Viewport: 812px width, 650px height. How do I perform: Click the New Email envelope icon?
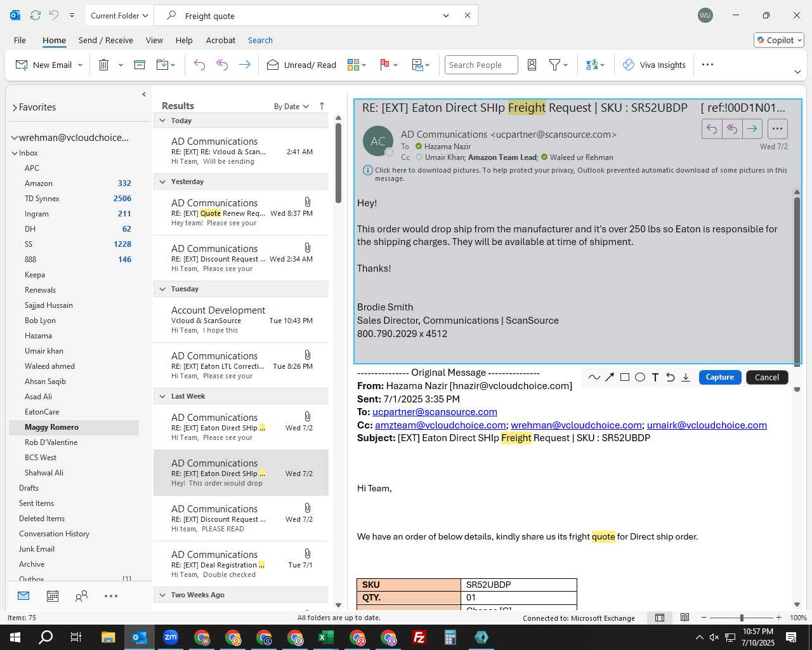click(x=22, y=65)
